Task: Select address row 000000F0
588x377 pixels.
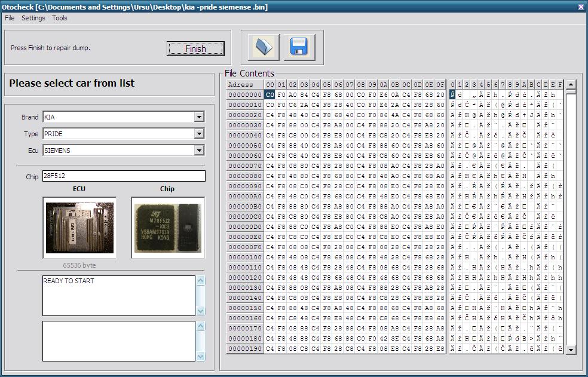Action: pos(245,247)
